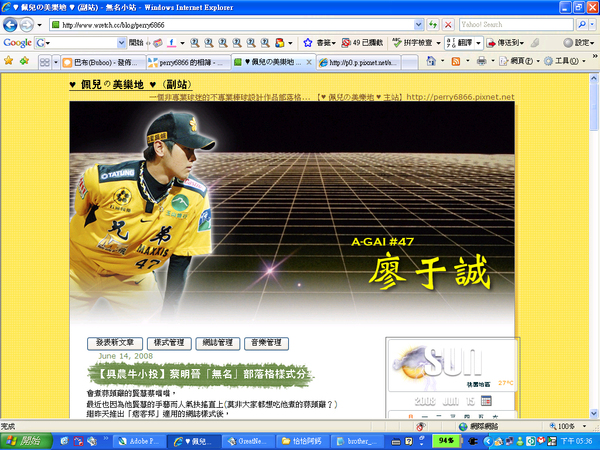The image size is (600, 450).
Task: Click the Forward navigation arrow
Action: (x=26, y=25)
